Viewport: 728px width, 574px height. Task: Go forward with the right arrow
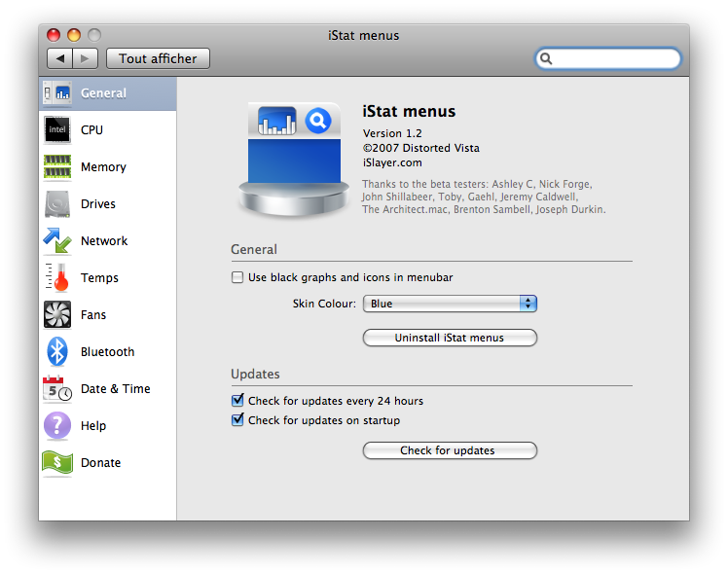[85, 58]
